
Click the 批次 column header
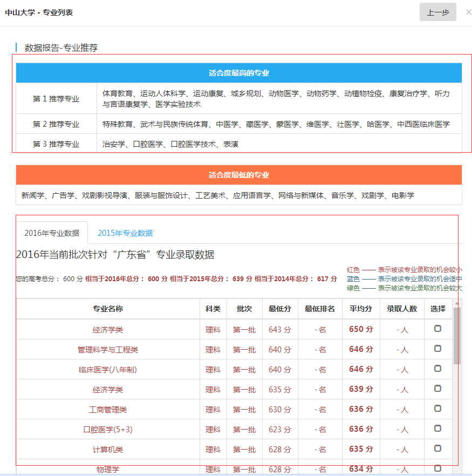(244, 309)
